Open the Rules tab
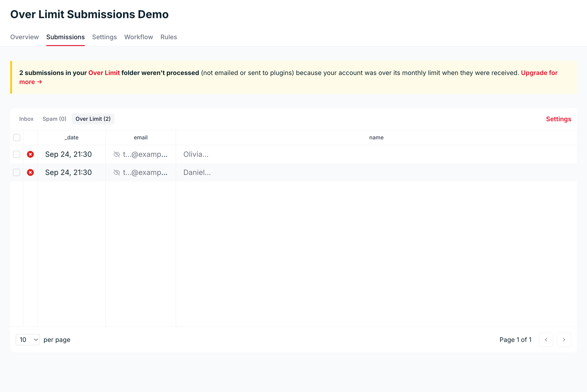Image resolution: width=587 pixels, height=392 pixels. click(169, 37)
